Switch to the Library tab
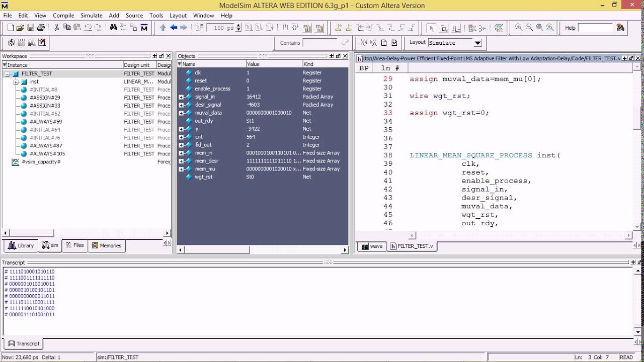This screenshot has width=644, height=362. tap(21, 245)
